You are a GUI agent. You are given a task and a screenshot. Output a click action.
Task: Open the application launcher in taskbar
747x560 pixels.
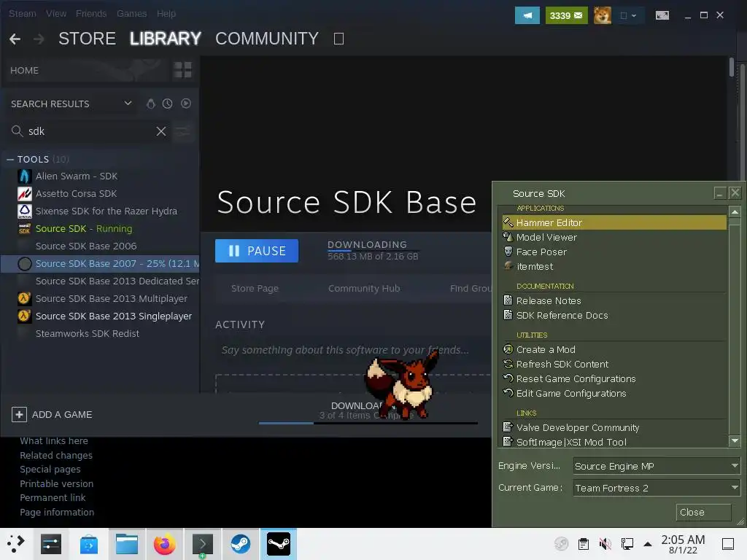[x=15, y=544]
